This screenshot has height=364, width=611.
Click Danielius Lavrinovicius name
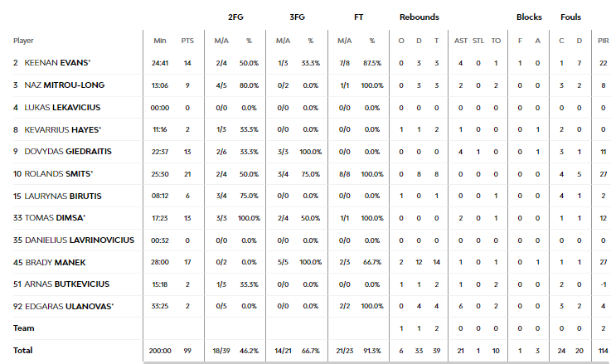pyautogui.click(x=80, y=240)
